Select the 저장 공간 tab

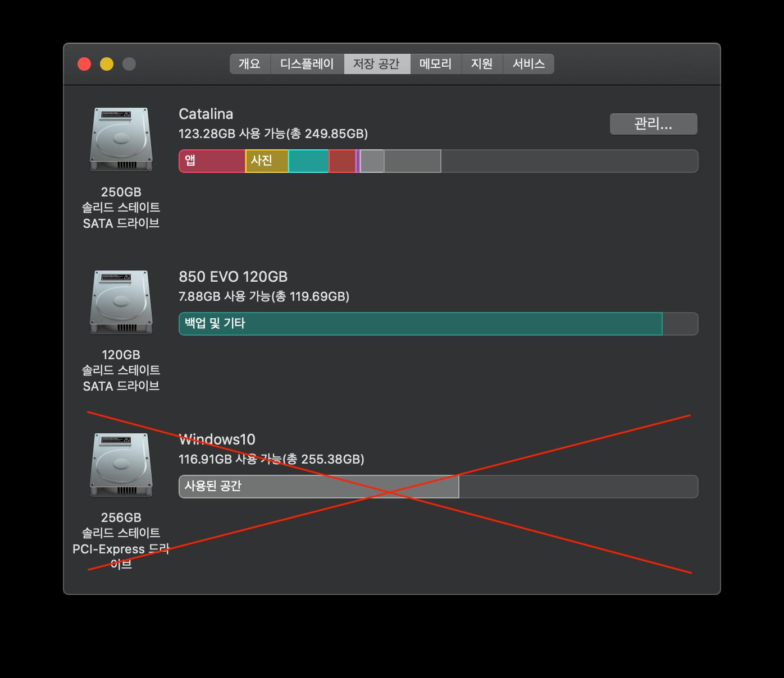tap(377, 64)
